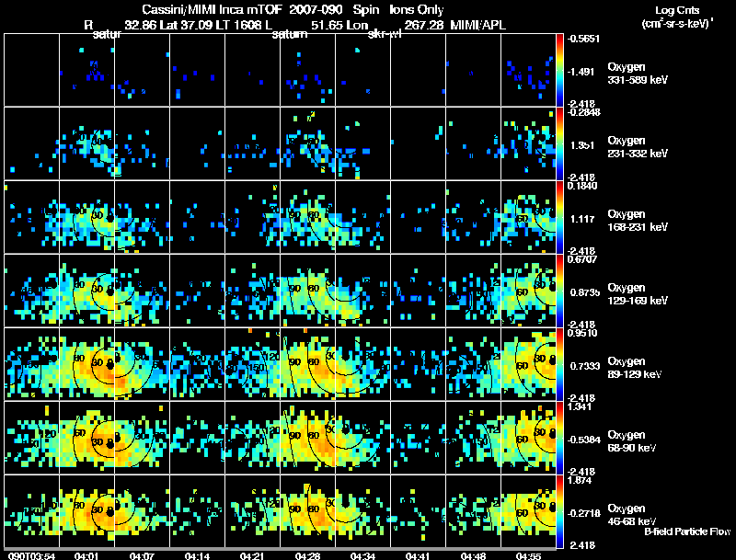Click the colorbar value '0.1840'
Viewport: 736px width, 560px height.
click(582, 186)
